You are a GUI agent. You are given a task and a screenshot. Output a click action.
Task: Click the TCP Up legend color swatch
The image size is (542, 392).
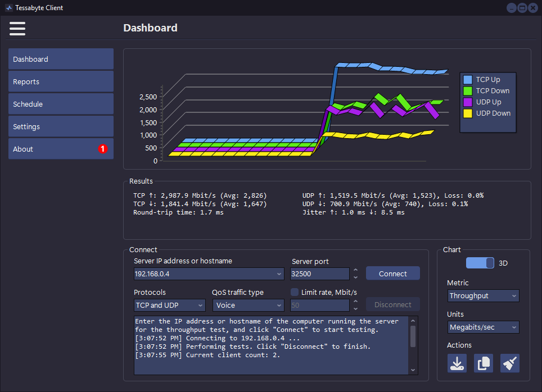point(467,80)
